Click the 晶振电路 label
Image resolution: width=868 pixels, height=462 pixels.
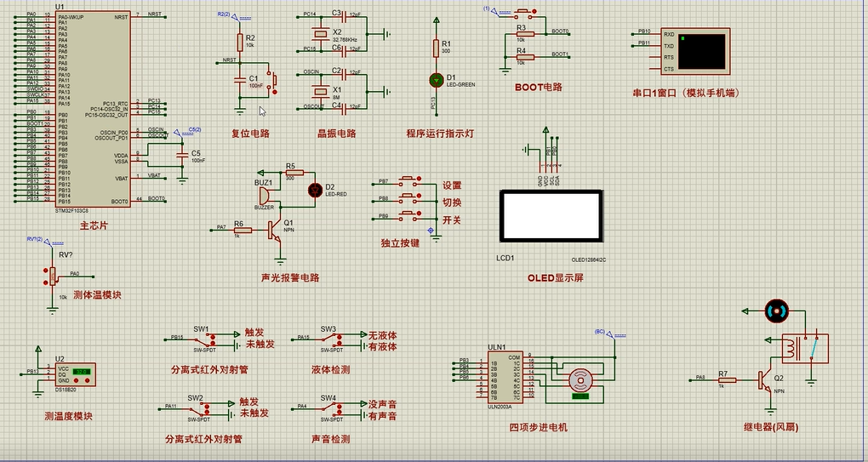337,134
